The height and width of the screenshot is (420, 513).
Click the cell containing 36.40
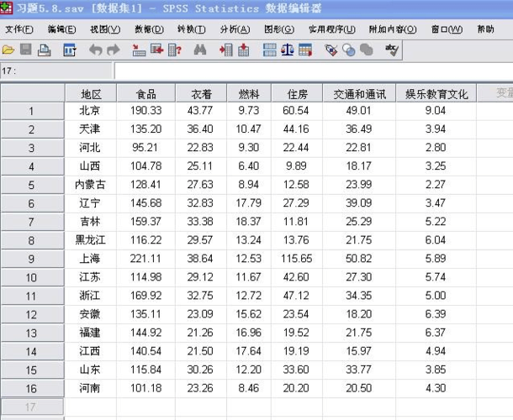[200, 129]
